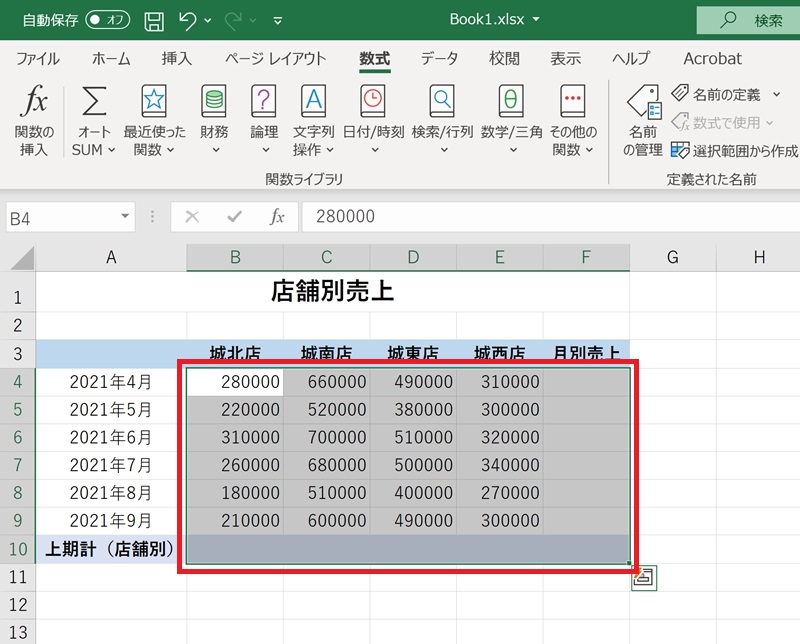Open the ホーム ribbon tab

(110, 59)
